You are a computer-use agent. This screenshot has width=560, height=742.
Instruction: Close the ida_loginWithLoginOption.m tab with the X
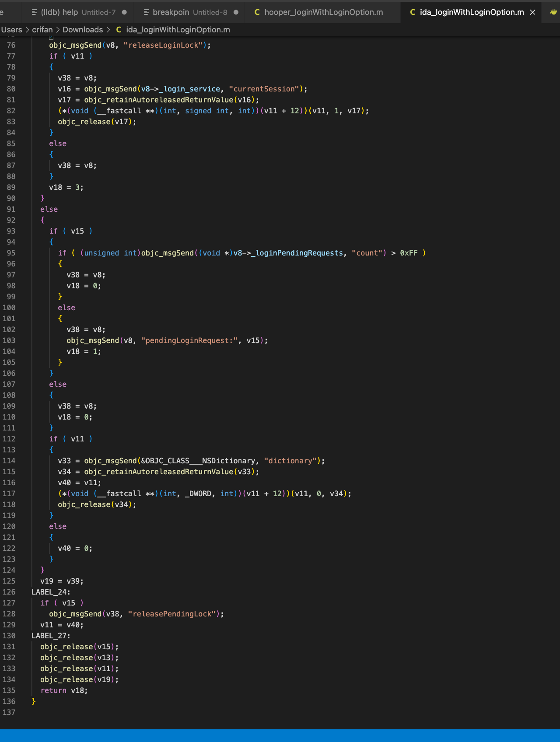click(x=532, y=12)
